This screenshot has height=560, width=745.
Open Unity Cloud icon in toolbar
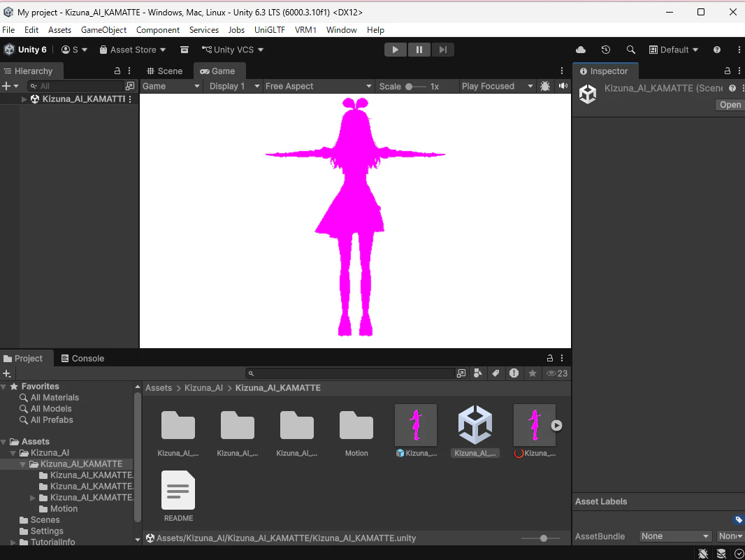[581, 50]
